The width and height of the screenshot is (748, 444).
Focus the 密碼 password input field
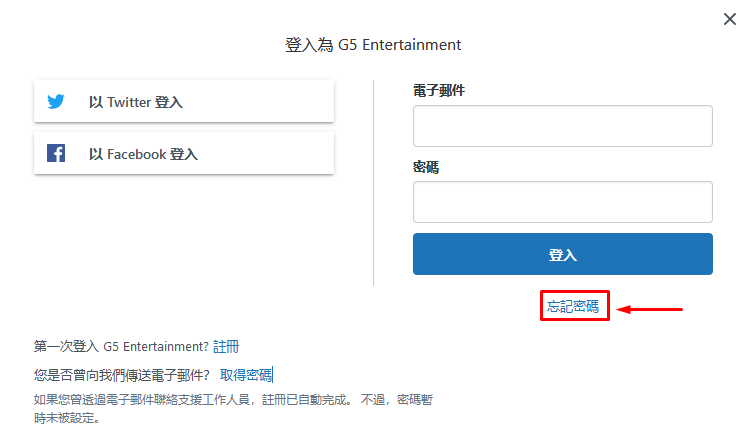coord(562,202)
